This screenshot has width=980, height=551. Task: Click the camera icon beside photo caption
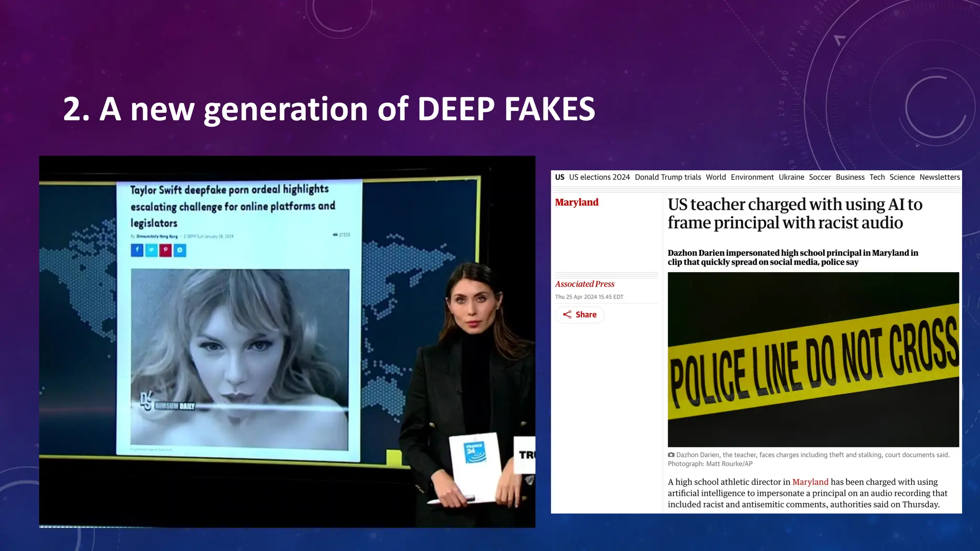click(671, 455)
